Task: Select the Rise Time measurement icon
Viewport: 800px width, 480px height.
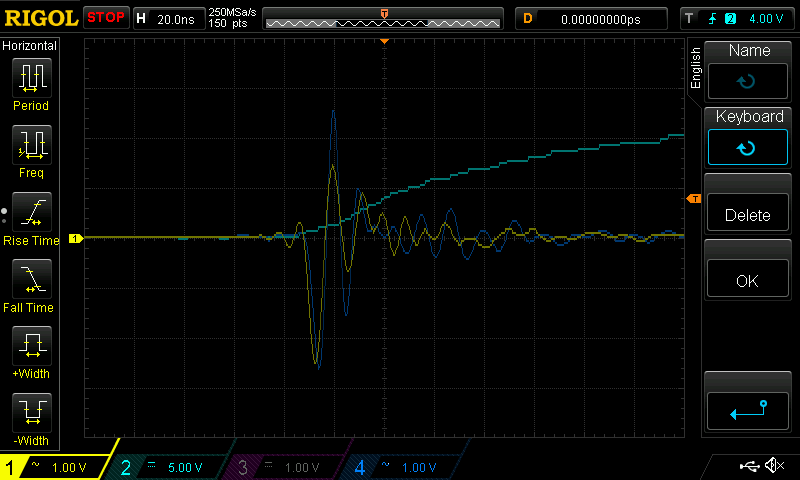Action: click(x=32, y=212)
